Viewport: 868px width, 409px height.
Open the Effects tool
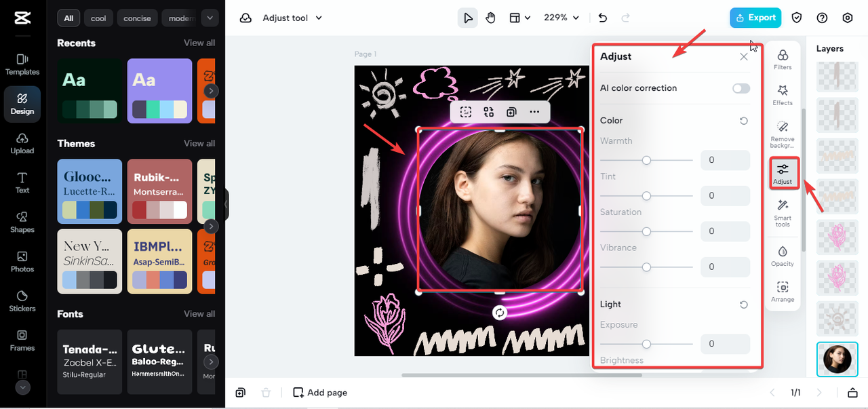tap(783, 95)
